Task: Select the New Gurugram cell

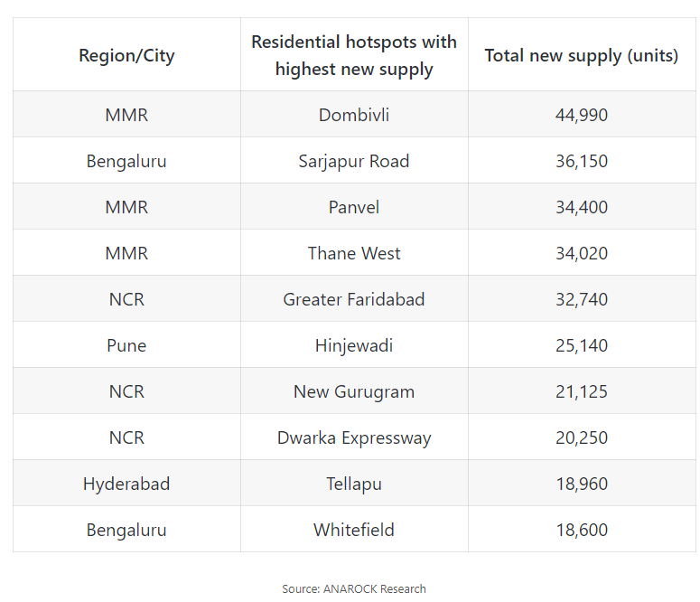Action: point(354,391)
